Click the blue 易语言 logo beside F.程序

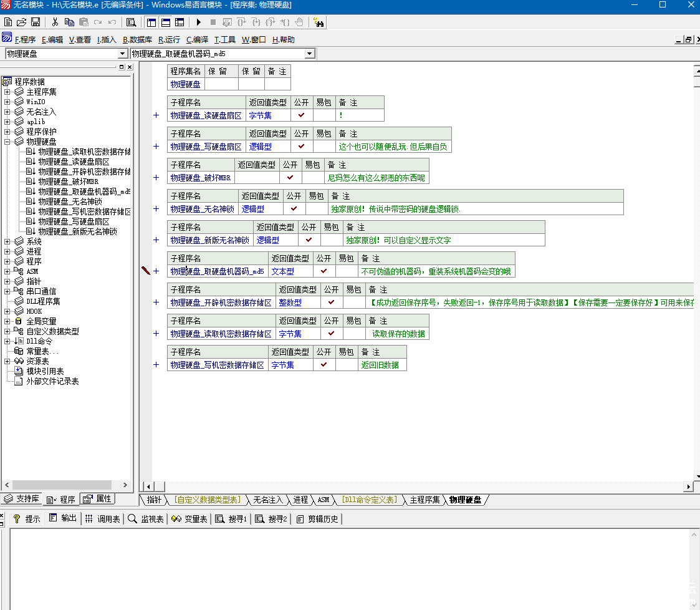[7, 37]
